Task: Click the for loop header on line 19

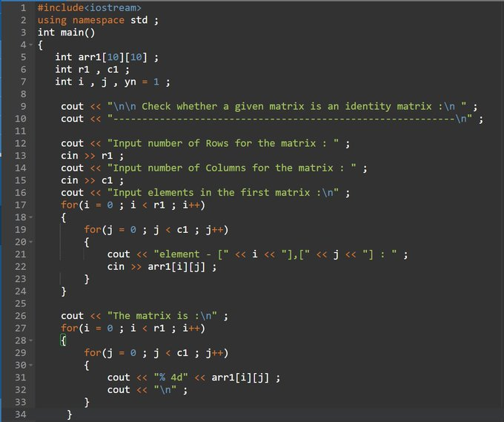Action: pos(156,230)
